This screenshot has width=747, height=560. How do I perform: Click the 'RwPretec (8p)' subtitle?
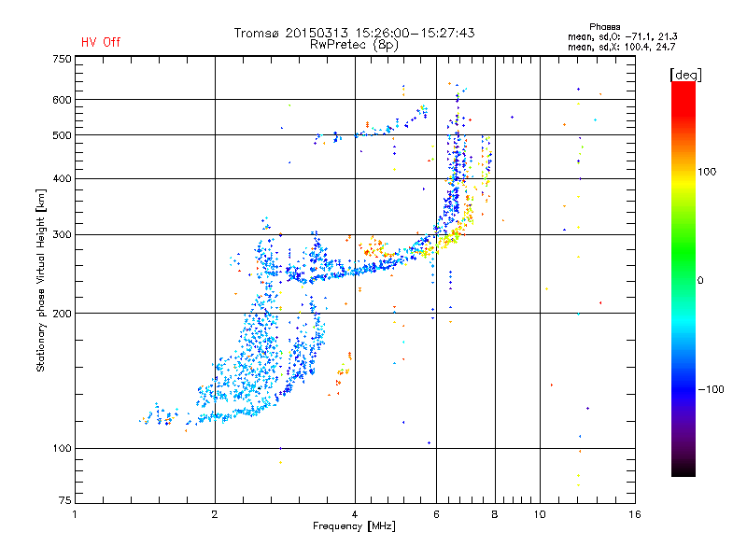coord(354,45)
